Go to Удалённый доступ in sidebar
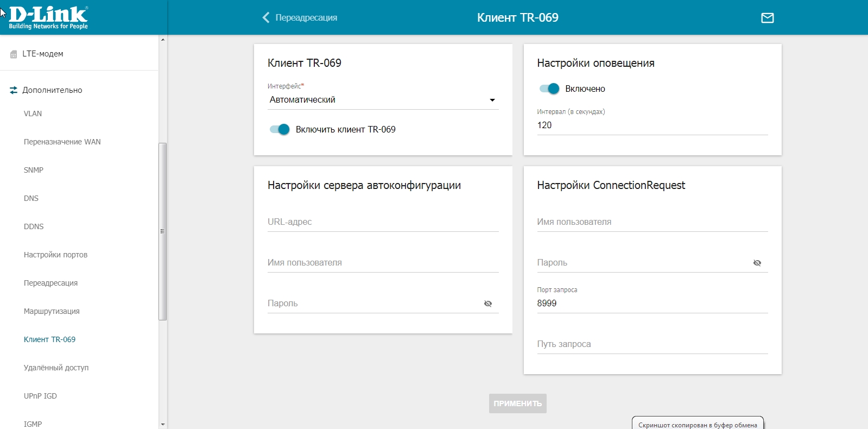The width and height of the screenshot is (868, 429). 56,368
